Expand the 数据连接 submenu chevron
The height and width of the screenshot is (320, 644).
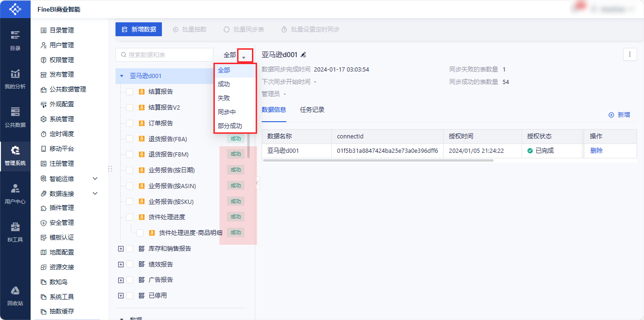pos(95,193)
